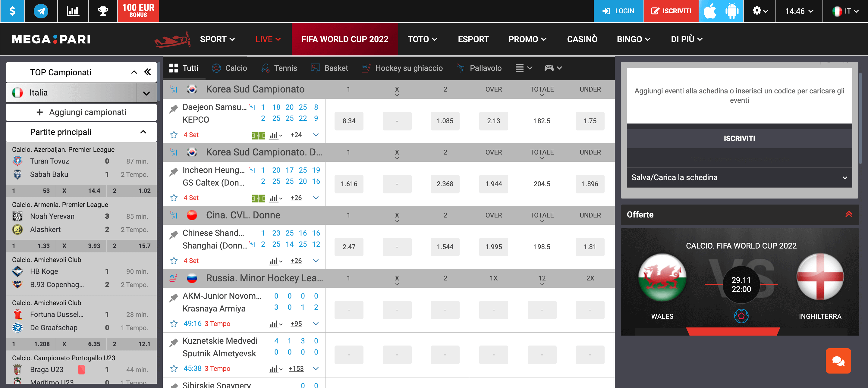This screenshot has width=868, height=388.
Task: Favorite the AKM-Junior Novomoskovsk match star
Action: click(x=174, y=324)
